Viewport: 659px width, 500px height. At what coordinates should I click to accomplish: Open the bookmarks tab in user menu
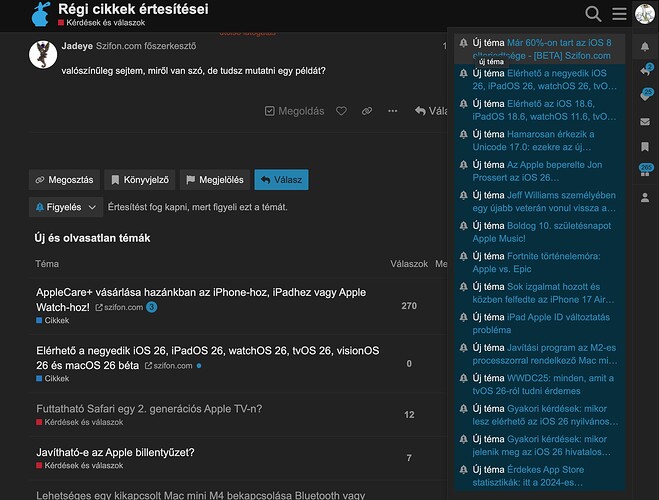pyautogui.click(x=645, y=147)
